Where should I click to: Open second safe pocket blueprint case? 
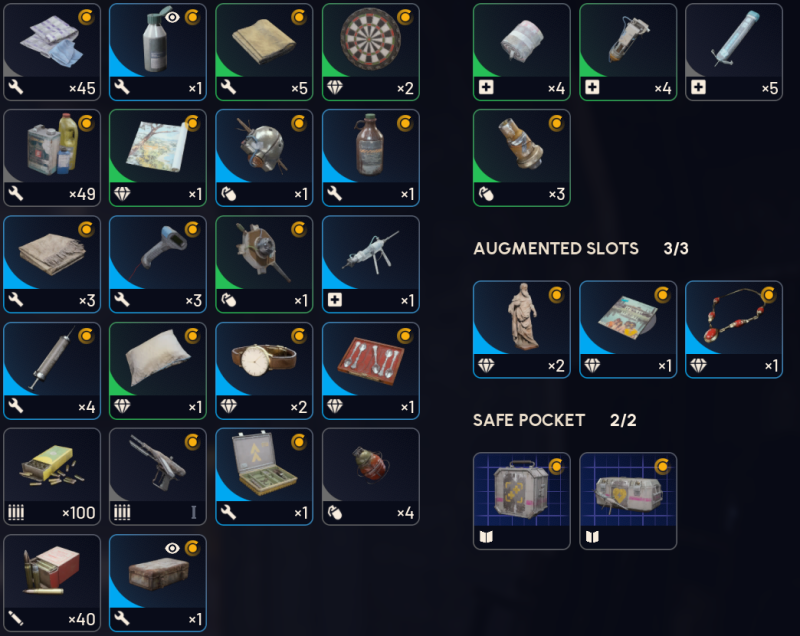628,501
